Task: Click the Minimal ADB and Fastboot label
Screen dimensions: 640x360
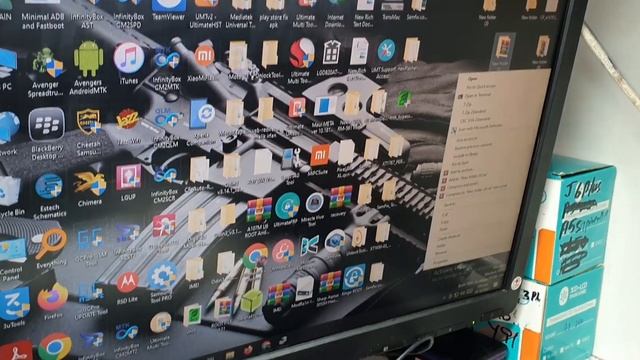Action: 43,21
